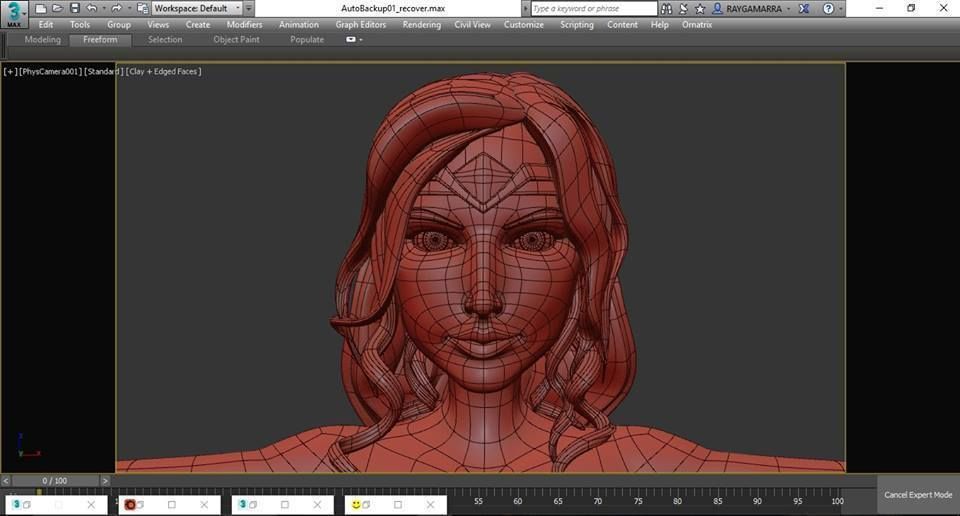Image resolution: width=960 pixels, height=516 pixels.
Task: Switch to the Selection ribbon tab
Action: (x=165, y=39)
